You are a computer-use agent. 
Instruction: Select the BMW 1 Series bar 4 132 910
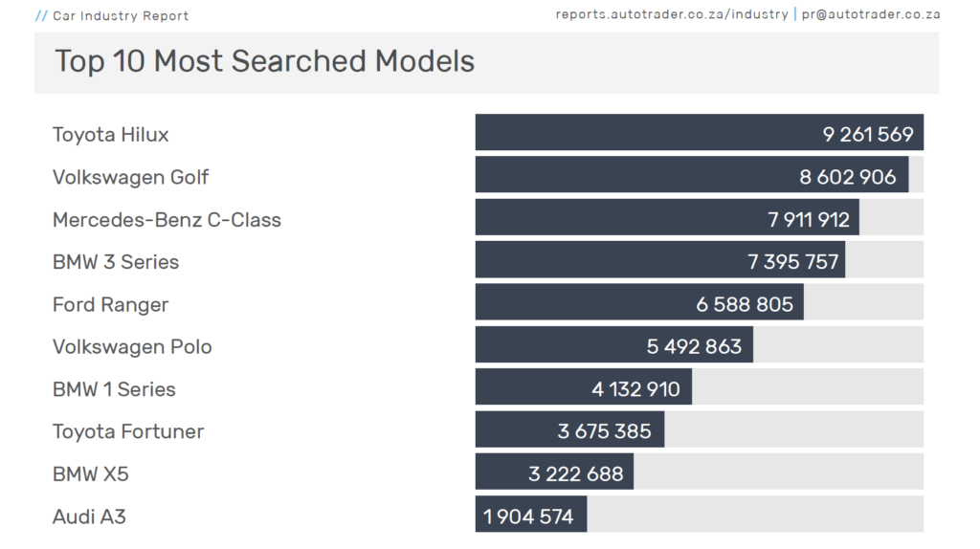pyautogui.click(x=584, y=387)
